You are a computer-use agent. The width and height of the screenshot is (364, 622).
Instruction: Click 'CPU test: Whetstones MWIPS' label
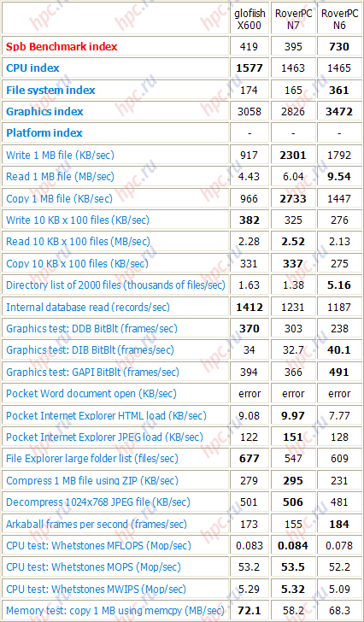pyautogui.click(x=96, y=589)
